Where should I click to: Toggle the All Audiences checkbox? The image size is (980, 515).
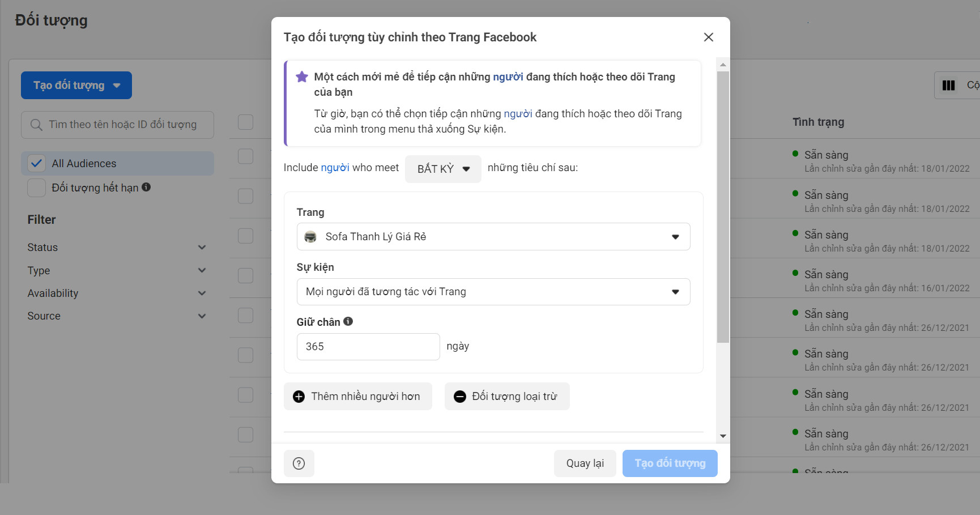37,163
